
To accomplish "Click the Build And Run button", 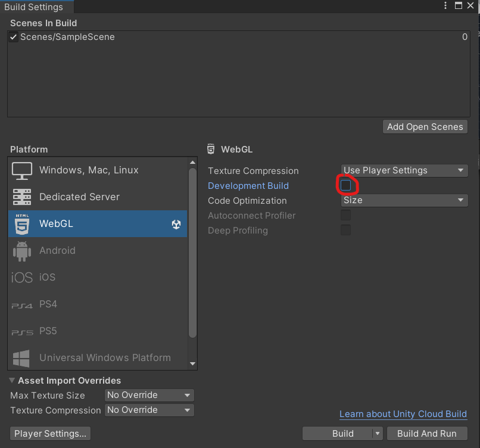I will 427,434.
